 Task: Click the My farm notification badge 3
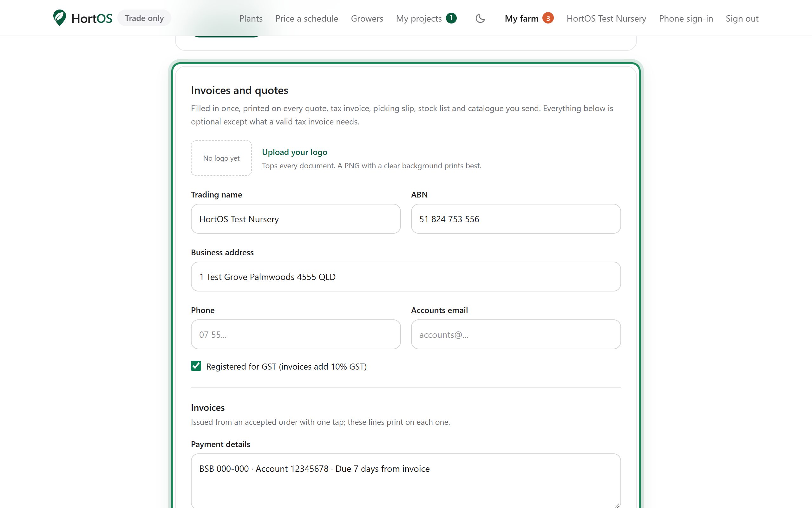[548, 18]
